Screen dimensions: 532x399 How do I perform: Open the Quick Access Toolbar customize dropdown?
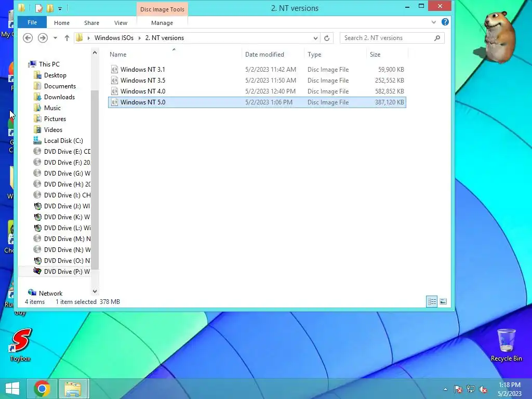pos(60,8)
